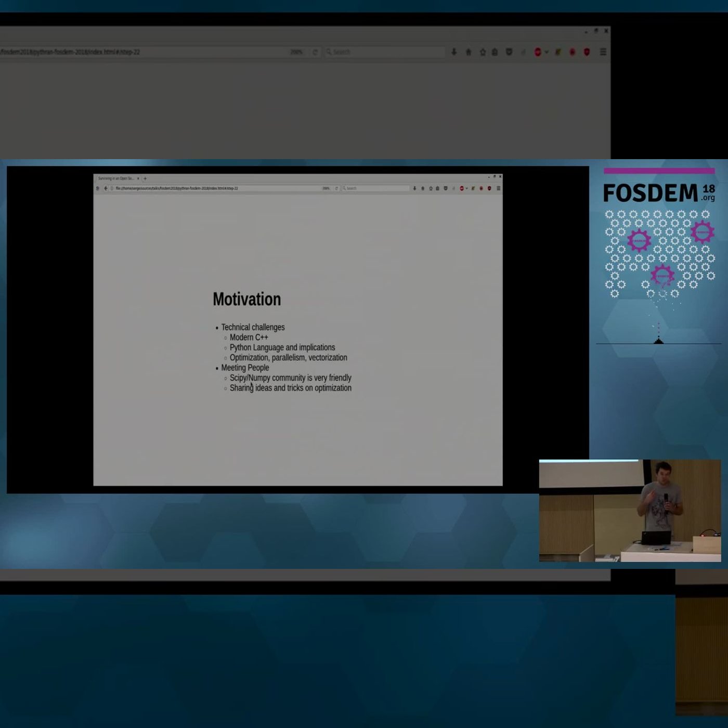Open a new tab with the plus button
Viewport: 728px width, 728px height.
tap(145, 178)
